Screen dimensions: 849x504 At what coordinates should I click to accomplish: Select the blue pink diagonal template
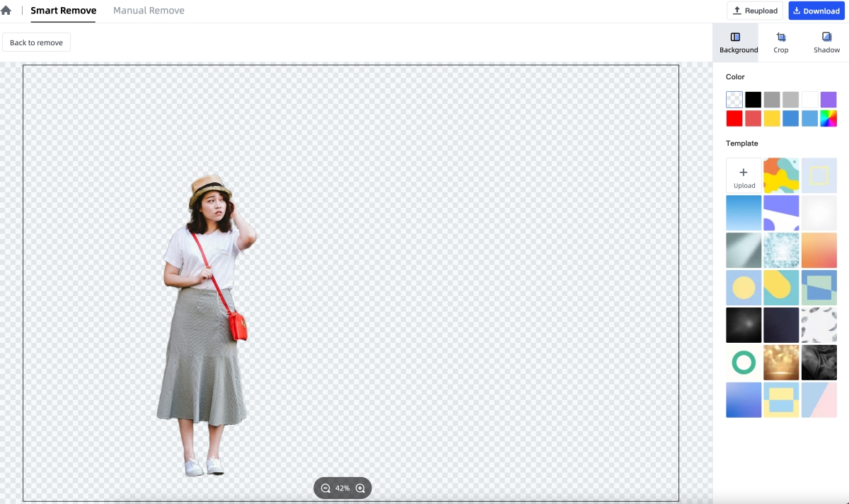(819, 400)
